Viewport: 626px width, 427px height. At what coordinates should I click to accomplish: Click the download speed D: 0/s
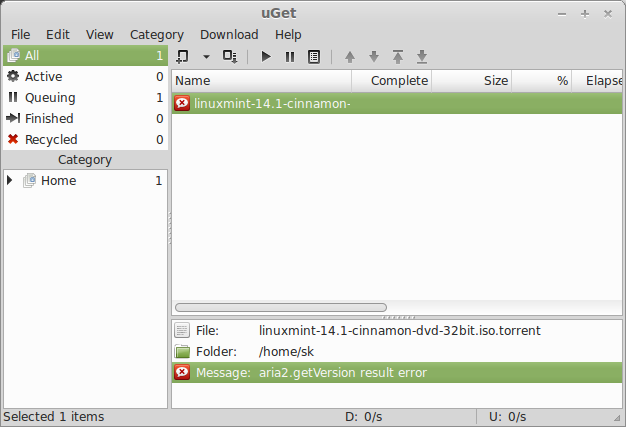(x=364, y=417)
